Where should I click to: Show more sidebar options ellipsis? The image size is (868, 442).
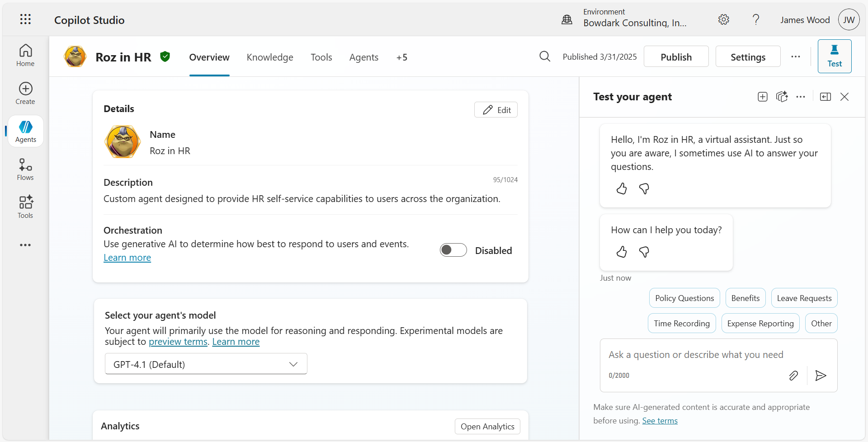tap(25, 245)
